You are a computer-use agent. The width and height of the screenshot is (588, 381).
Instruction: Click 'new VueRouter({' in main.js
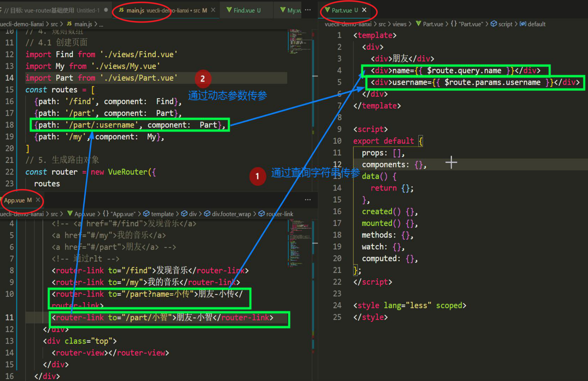(x=123, y=172)
